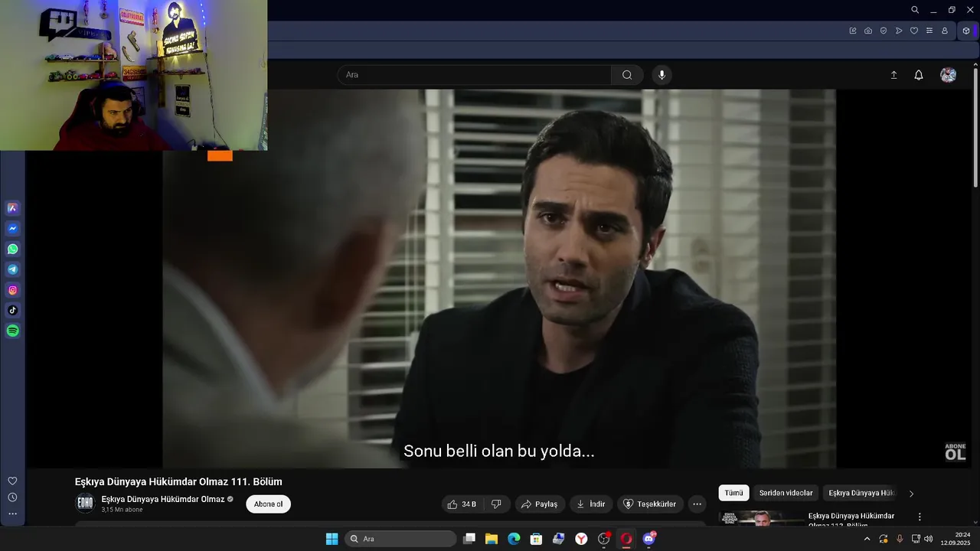
Task: Select Eşkıya Dünyaya Hük chip
Action: (861, 493)
